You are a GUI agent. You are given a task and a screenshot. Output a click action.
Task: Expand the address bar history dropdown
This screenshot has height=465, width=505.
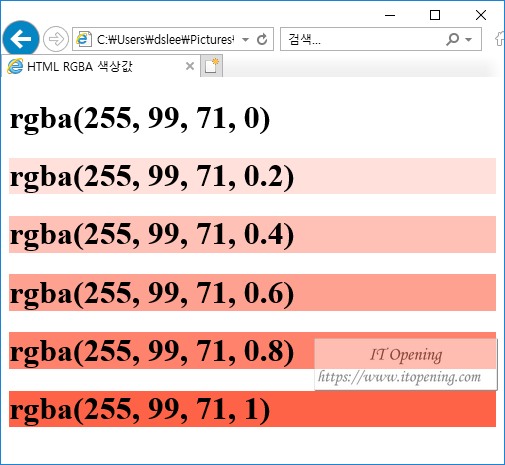tap(246, 40)
